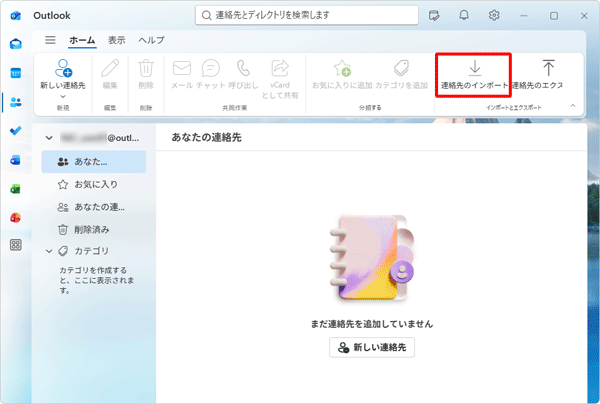The image size is (600, 404).
Task: Select お気に入り folder
Action: pos(94,184)
